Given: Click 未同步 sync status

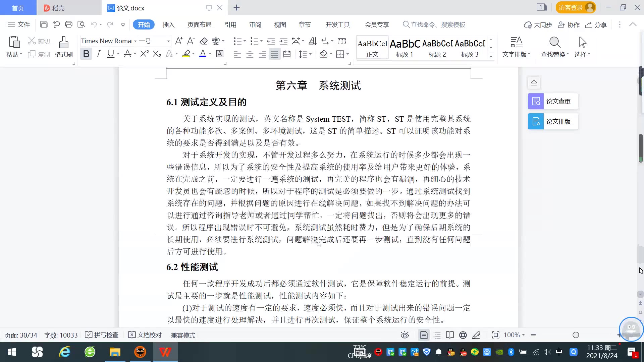Looking at the screenshot, I should pos(538,25).
